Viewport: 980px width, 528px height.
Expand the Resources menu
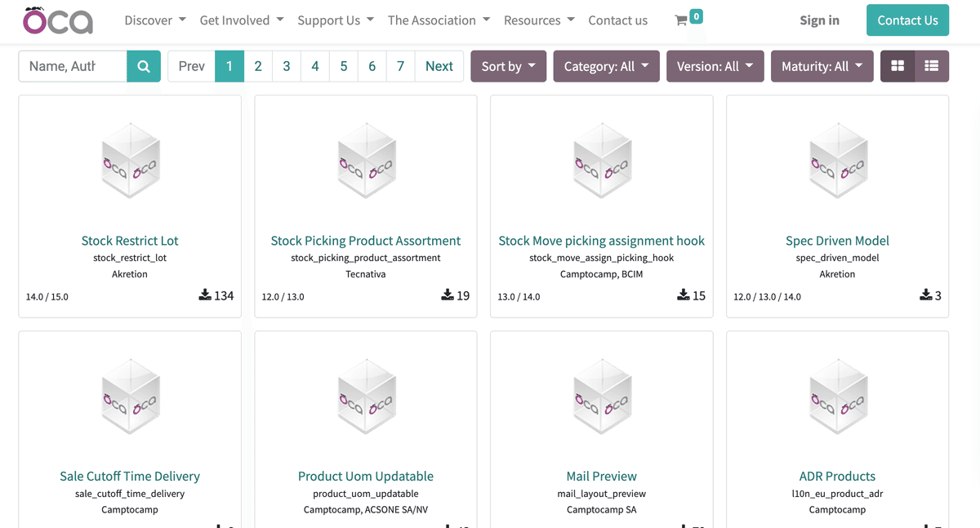coord(539,20)
